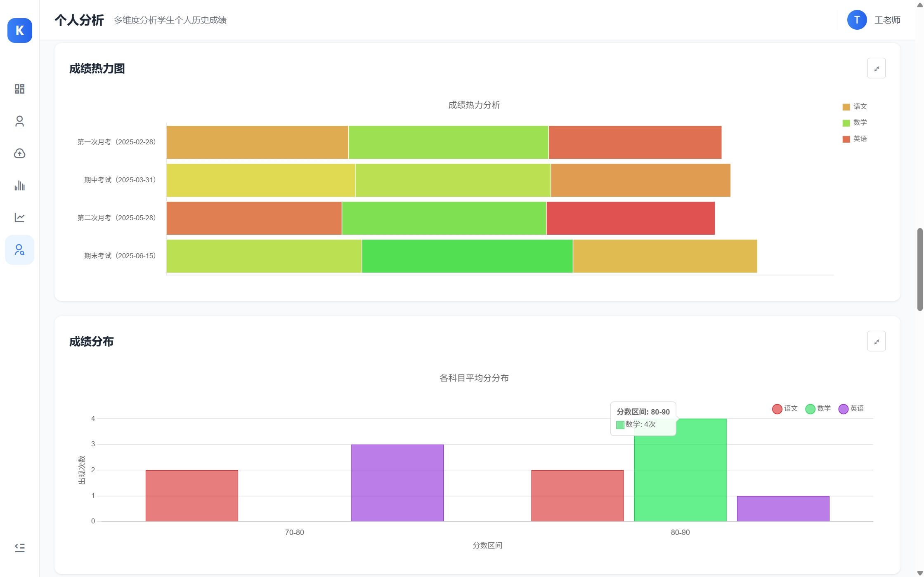The image size is (924, 577).
Task: Open the line trend chart sidebar icon
Action: click(x=19, y=217)
